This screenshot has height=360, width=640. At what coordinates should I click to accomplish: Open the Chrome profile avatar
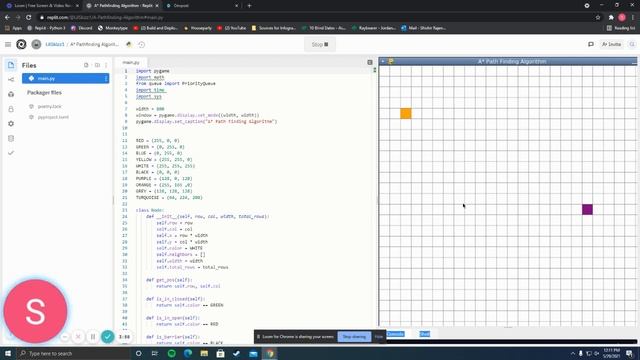coord(622,18)
